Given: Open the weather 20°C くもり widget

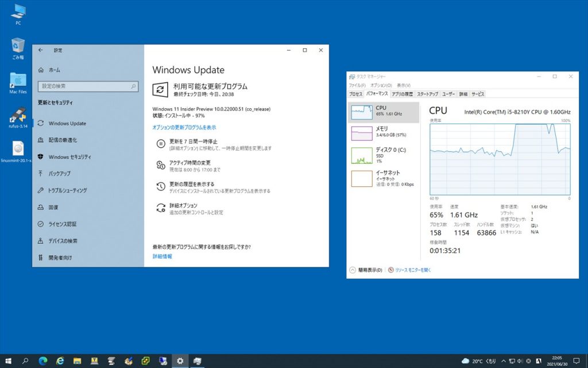Looking at the screenshot, I should (478, 361).
